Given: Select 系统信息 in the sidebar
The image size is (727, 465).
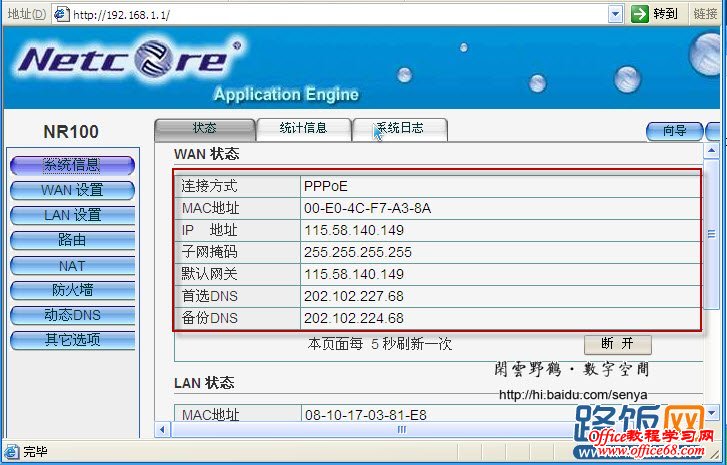Looking at the screenshot, I should coord(72,165).
